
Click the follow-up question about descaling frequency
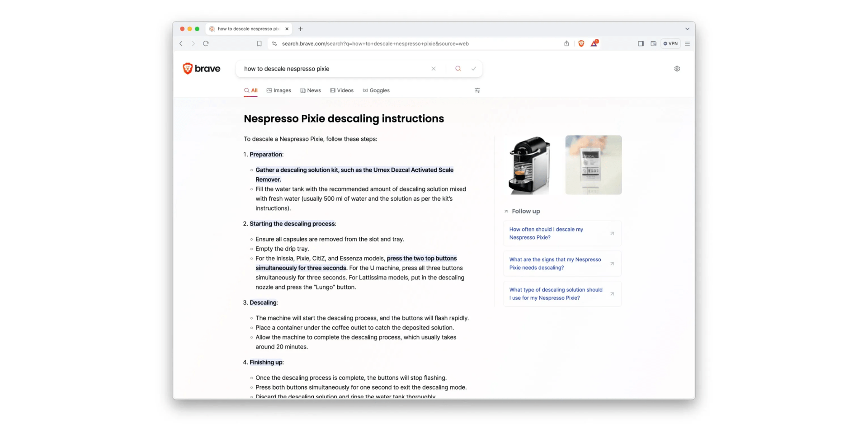(562, 233)
